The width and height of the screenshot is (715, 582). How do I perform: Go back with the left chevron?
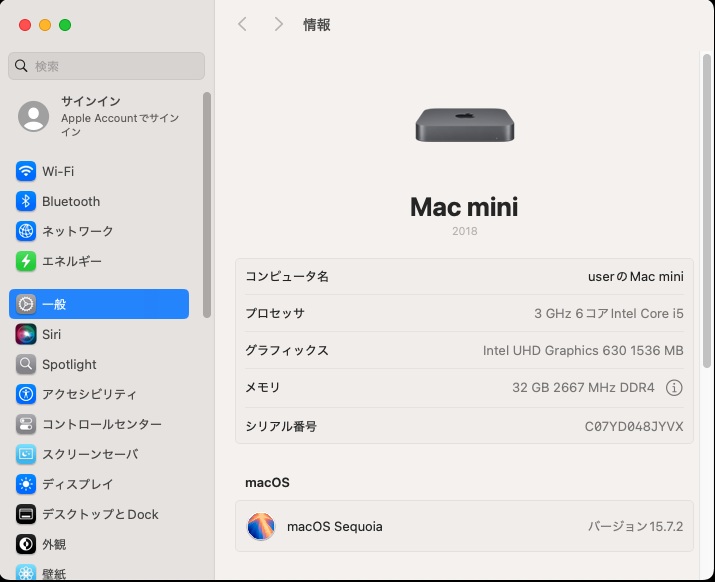click(242, 24)
